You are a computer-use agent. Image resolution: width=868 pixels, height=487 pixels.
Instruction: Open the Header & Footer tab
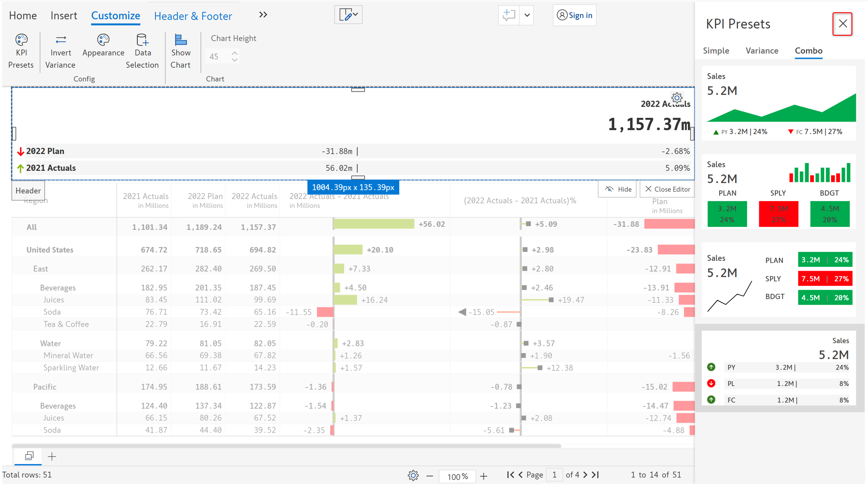click(193, 16)
